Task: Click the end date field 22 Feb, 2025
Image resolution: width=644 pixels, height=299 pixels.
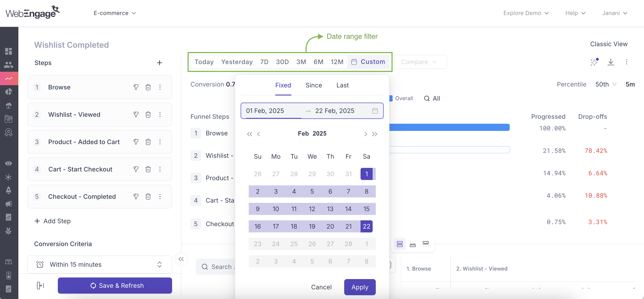Action: pyautogui.click(x=335, y=111)
